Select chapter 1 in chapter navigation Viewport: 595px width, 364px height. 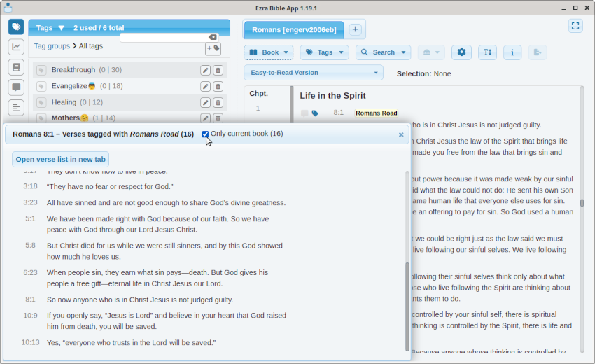258,108
